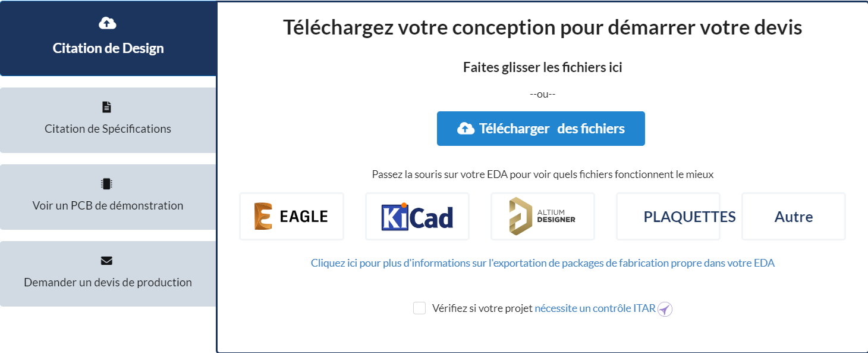Switch to the Citation de Design tab
This screenshot has width=868, height=353.
[x=108, y=39]
